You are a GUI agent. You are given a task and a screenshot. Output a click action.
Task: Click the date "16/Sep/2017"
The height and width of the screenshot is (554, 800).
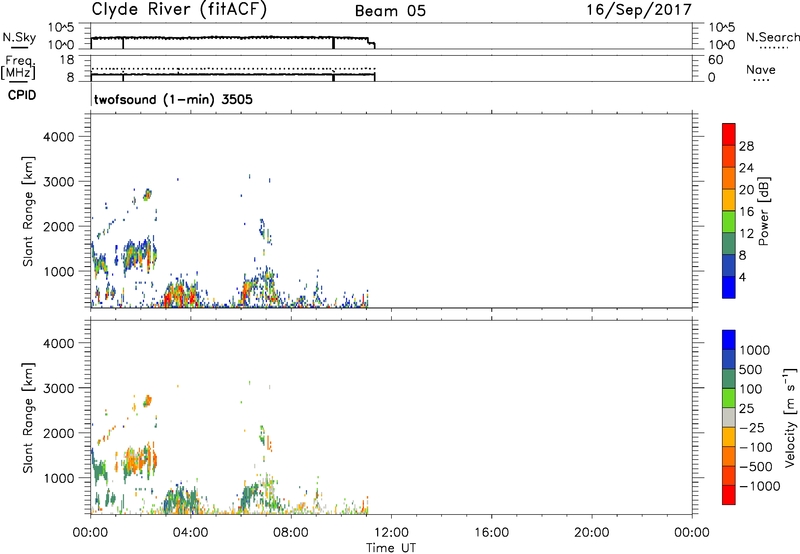[639, 9]
